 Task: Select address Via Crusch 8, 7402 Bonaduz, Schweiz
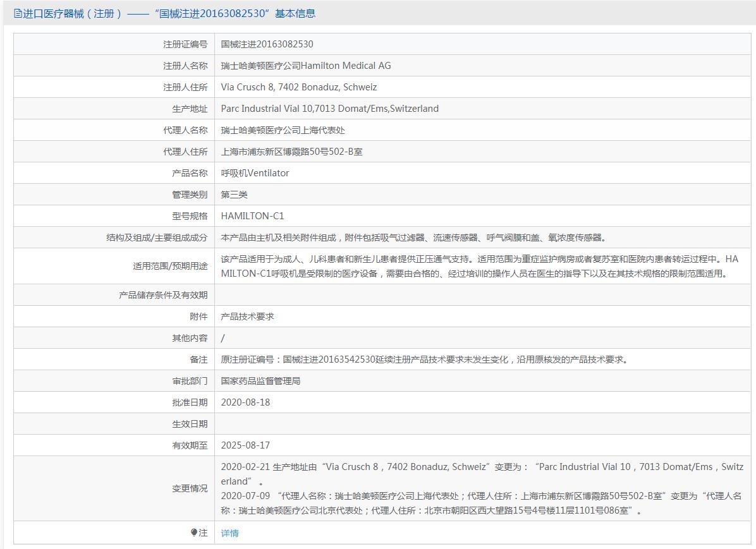[x=299, y=87]
